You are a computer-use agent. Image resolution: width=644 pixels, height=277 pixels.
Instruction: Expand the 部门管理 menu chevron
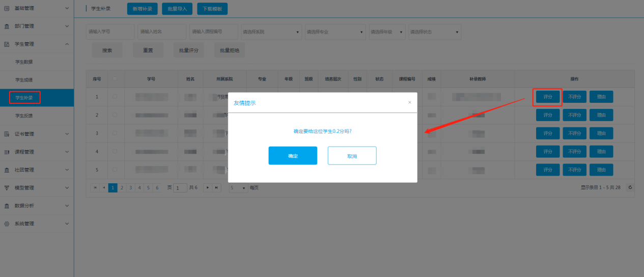67,26
